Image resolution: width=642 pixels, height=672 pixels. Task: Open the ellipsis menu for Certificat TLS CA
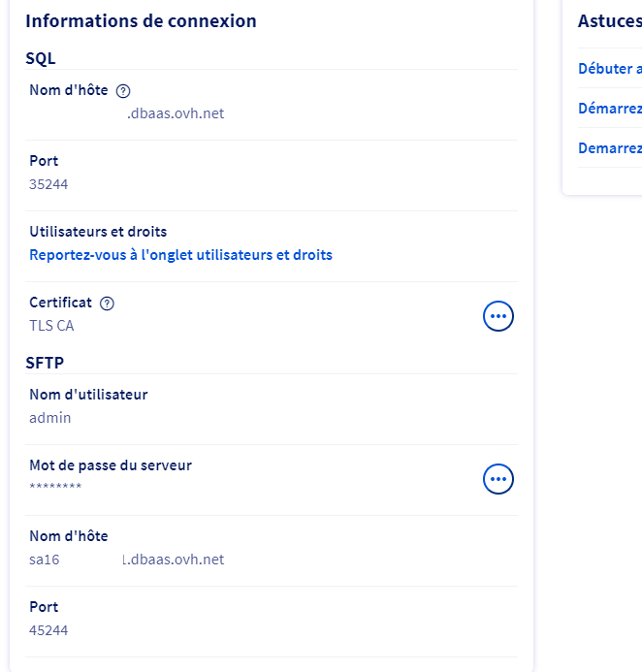498,316
